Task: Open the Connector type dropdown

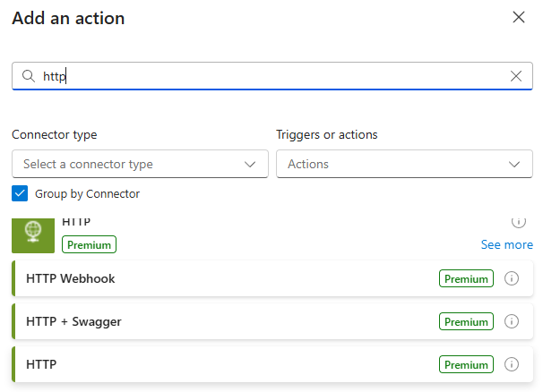Action: 139,164
